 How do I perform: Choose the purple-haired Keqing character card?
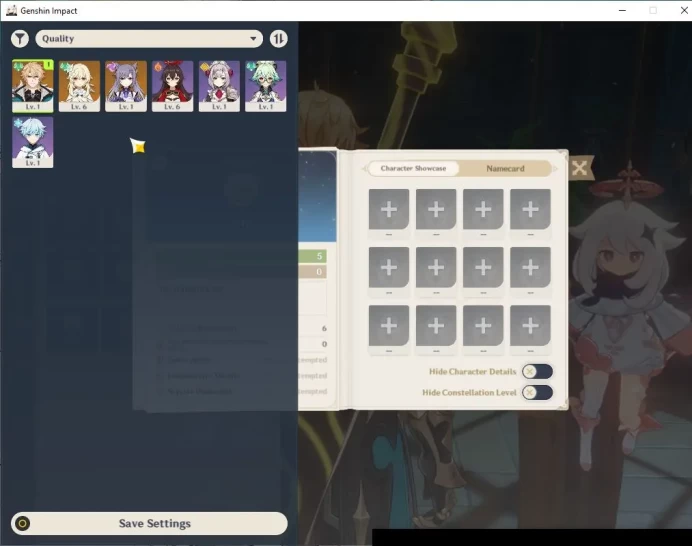126,86
